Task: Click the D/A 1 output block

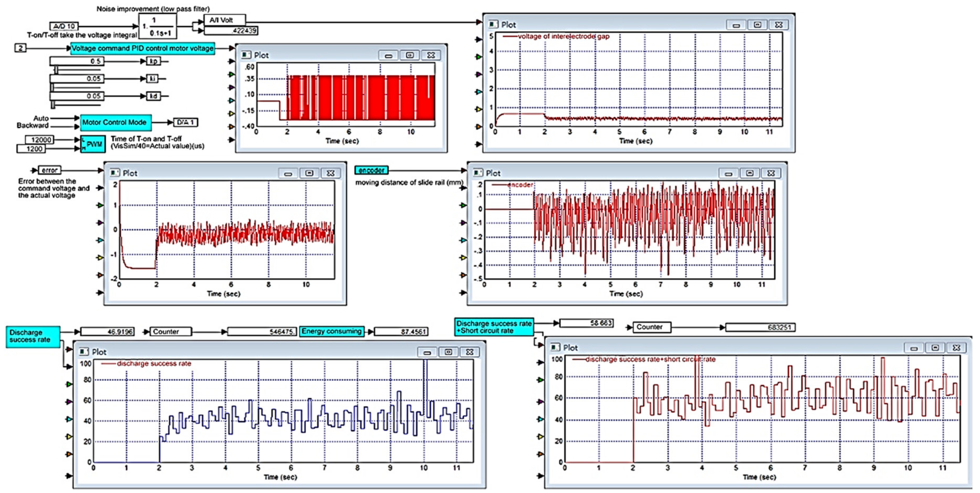Action: [186, 122]
